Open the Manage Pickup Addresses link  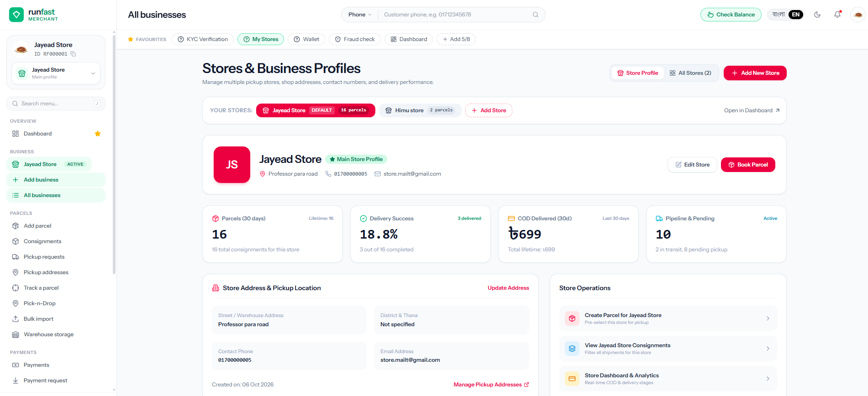tap(491, 385)
